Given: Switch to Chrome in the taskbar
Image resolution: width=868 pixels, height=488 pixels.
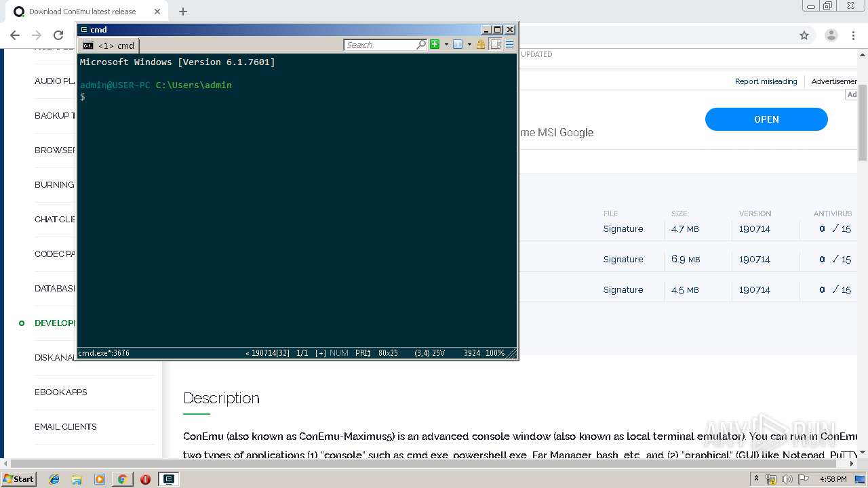Looking at the screenshot, I should 122,479.
